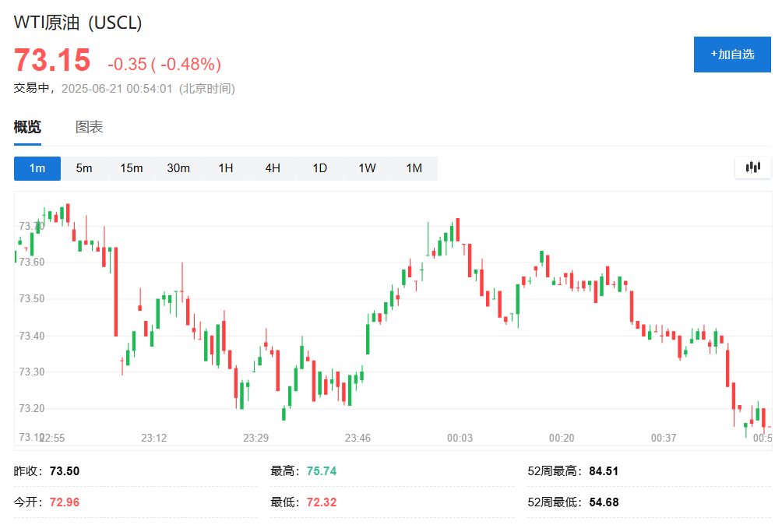This screenshot has height=532, width=782.
Task: Select the 1m timeframe
Action: (37, 168)
